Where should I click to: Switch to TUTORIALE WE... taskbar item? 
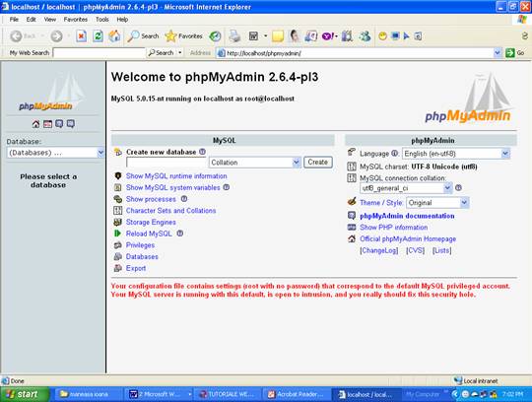[227, 394]
